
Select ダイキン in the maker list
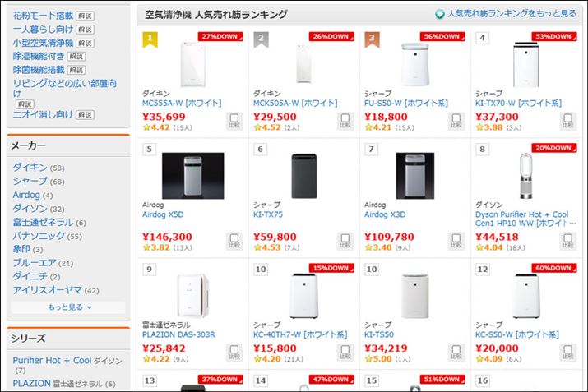pyautogui.click(x=30, y=168)
